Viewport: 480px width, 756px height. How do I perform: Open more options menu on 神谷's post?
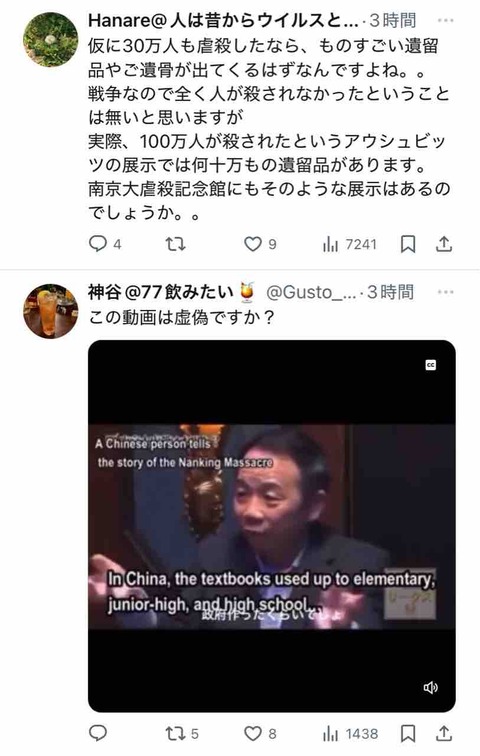pos(445,292)
